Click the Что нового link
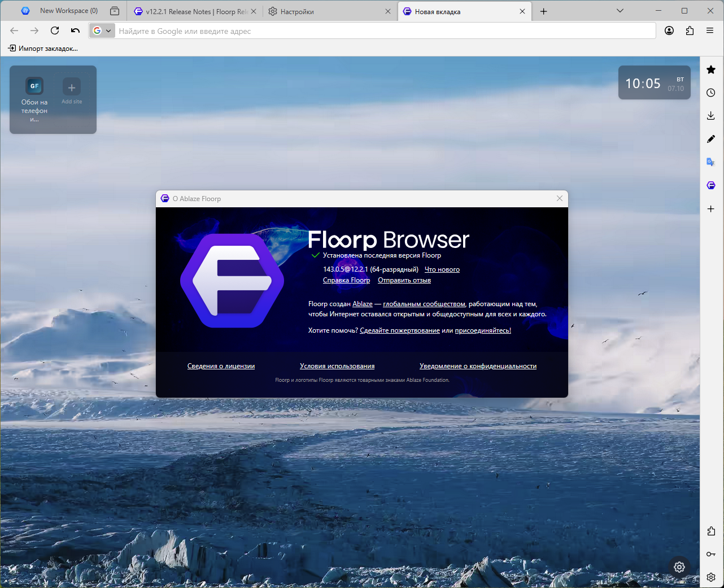Viewport: 724px width, 588px height. point(442,269)
